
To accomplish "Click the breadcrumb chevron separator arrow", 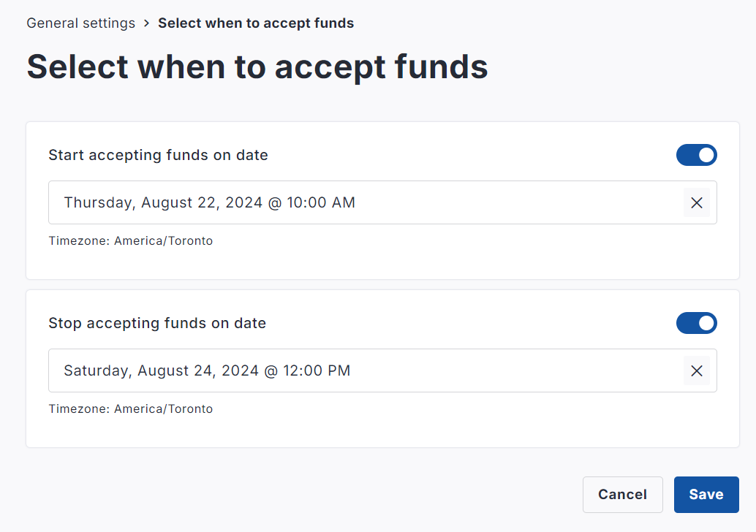I will point(147,23).
